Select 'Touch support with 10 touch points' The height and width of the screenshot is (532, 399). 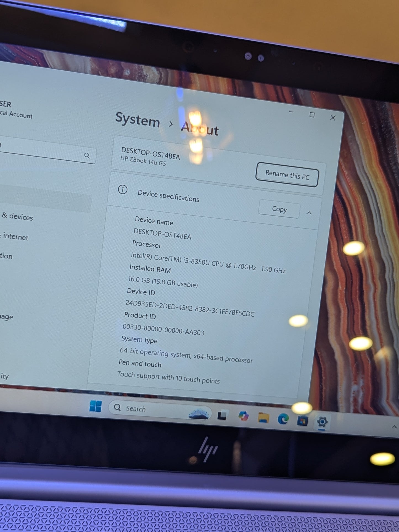pyautogui.click(x=168, y=377)
